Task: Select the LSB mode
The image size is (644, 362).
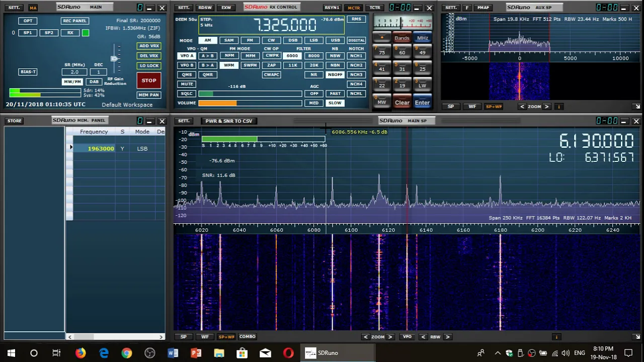Action: click(313, 40)
